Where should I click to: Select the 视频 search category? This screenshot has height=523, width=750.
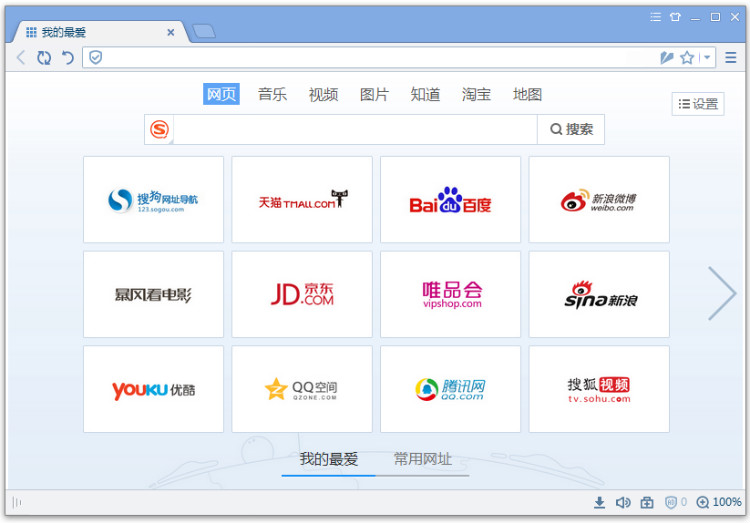323,94
